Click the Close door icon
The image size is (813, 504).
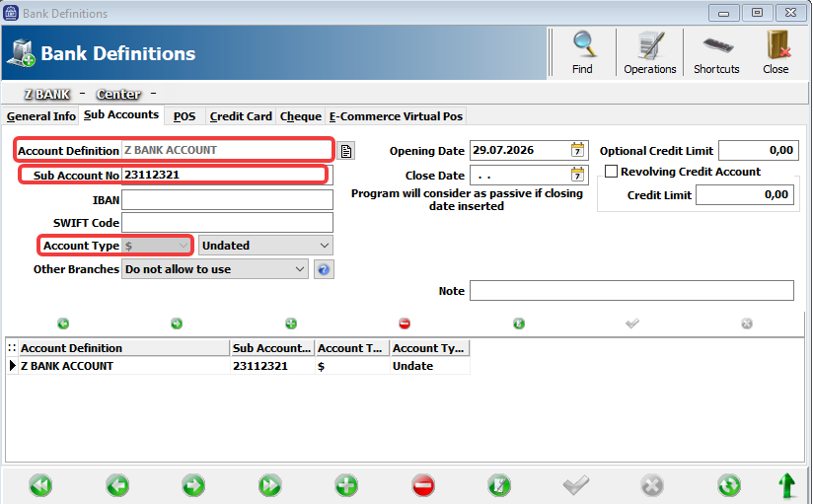pos(776,52)
